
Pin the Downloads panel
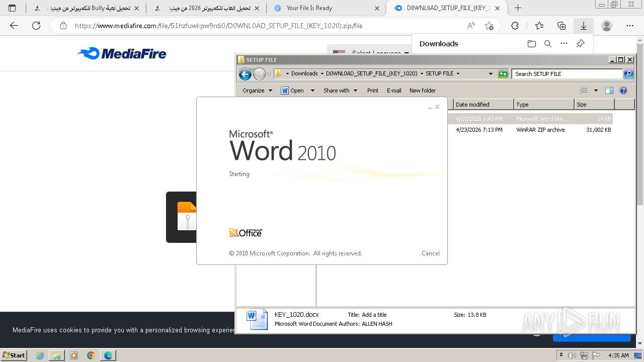click(x=580, y=44)
